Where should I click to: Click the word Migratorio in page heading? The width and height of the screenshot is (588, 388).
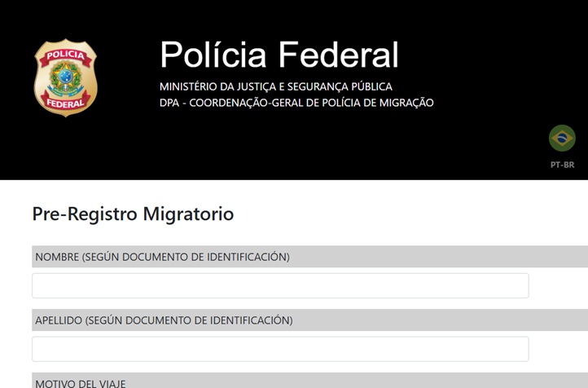[x=188, y=214]
